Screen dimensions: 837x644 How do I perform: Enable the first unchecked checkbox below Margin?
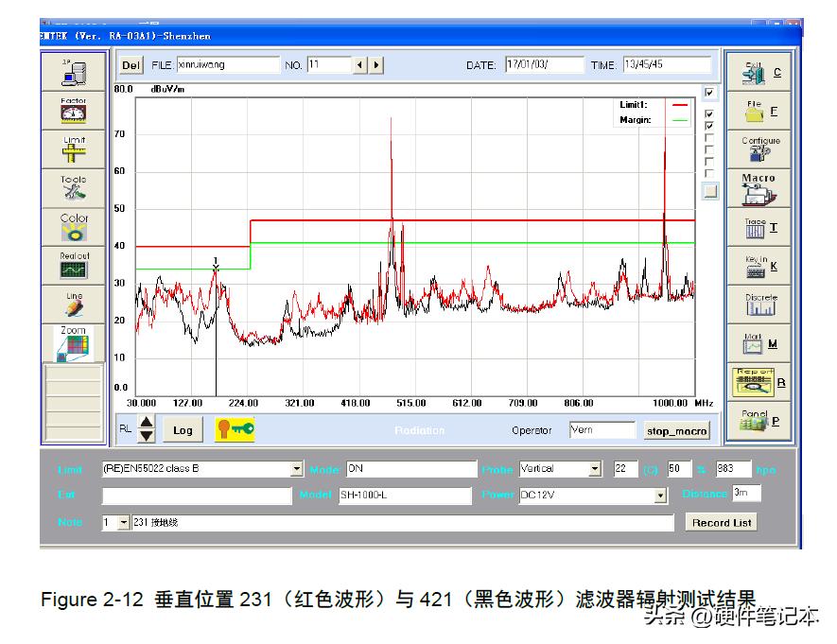709,138
